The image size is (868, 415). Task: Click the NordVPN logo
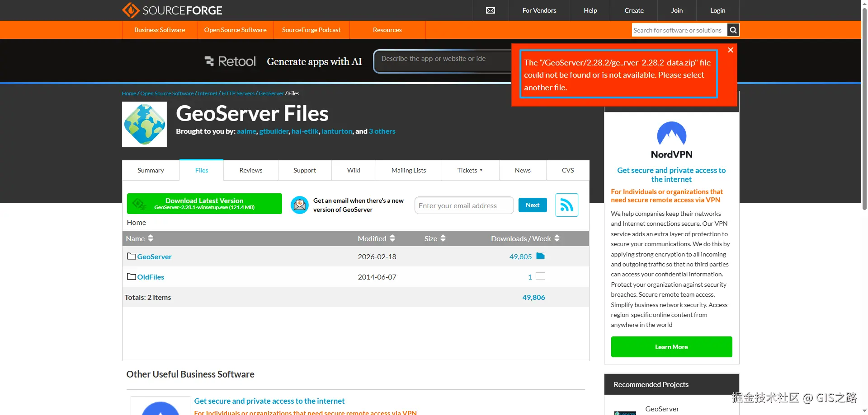672,140
